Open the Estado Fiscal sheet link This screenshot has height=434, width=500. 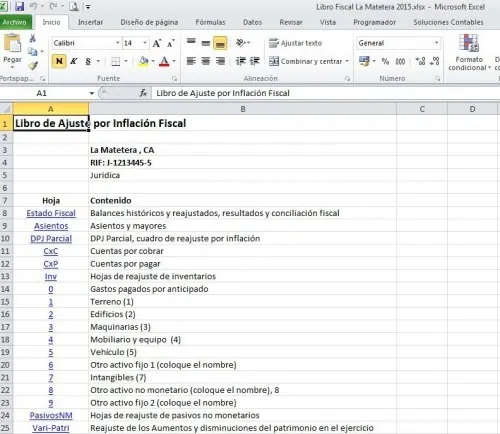pos(51,213)
